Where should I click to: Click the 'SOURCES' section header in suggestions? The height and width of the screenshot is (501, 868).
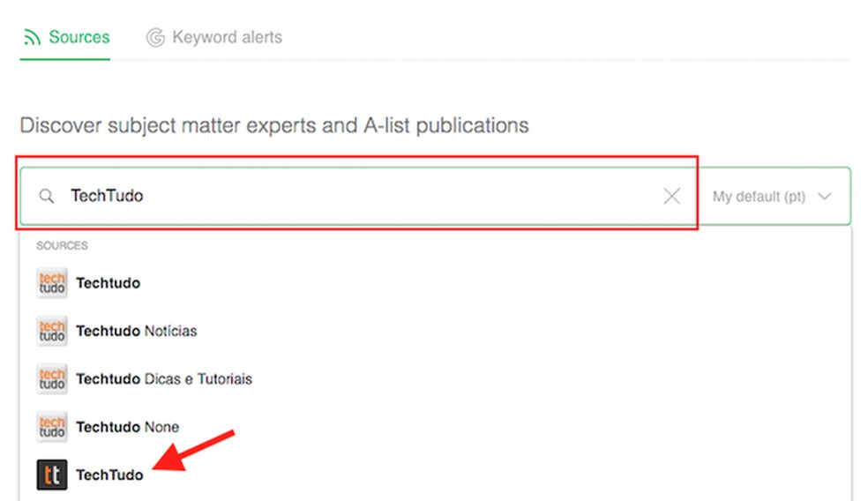click(62, 245)
